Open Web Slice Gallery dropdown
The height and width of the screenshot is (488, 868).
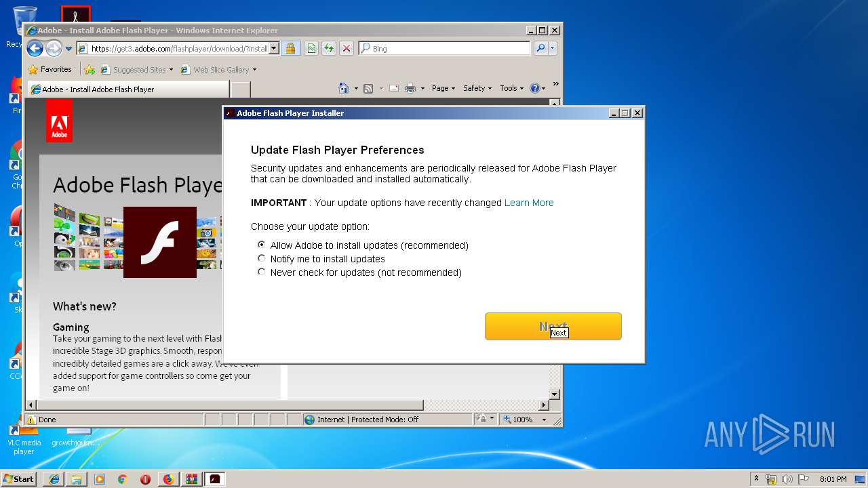click(218, 69)
